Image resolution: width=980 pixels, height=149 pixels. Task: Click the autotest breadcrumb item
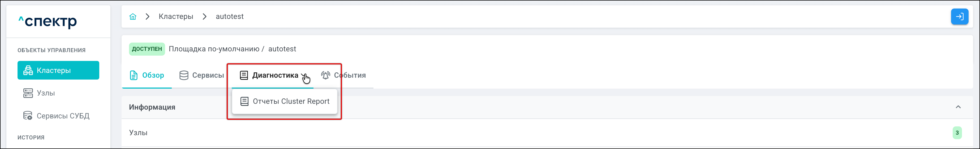click(x=229, y=17)
